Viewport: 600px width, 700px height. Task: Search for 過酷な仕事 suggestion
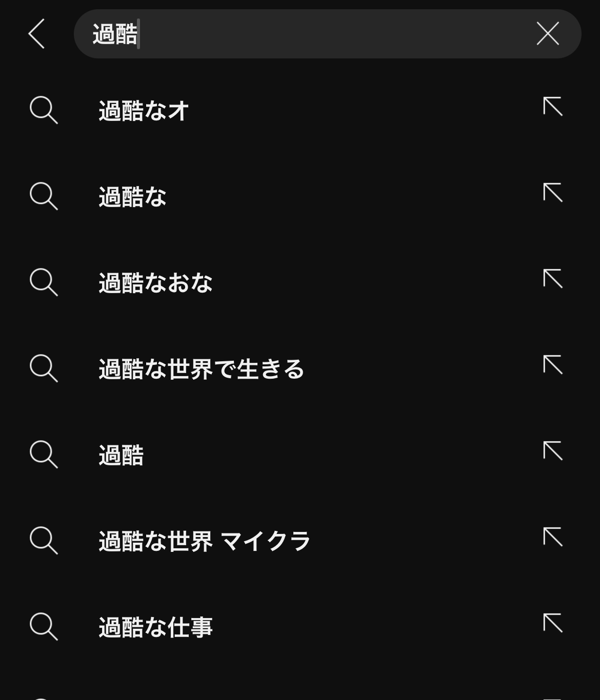155,627
